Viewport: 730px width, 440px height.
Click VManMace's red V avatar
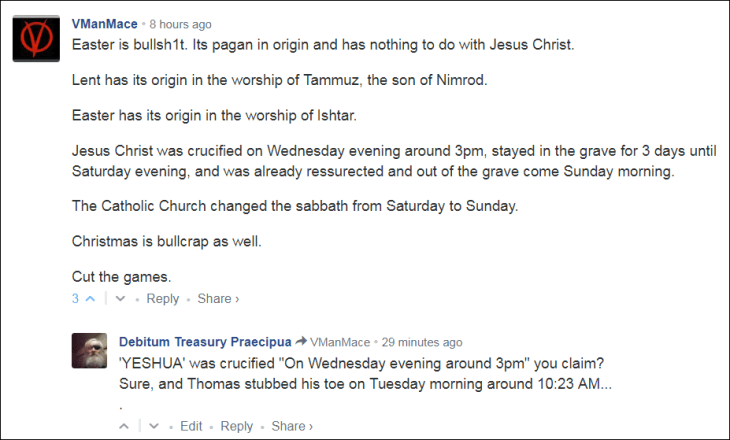(38, 39)
